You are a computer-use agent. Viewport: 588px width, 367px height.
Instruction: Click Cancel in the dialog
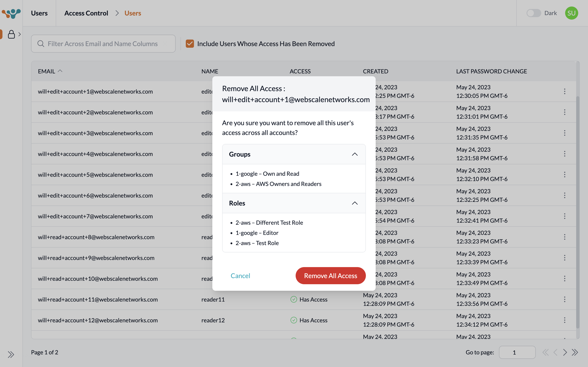point(240,276)
